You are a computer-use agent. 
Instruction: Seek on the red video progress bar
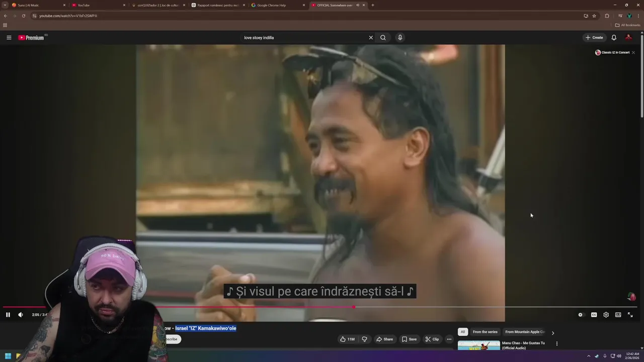tap(320, 307)
